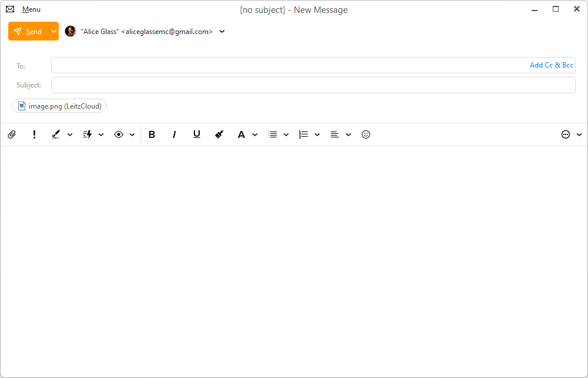
Task: Click the Add Cc & Bcc link
Action: pyautogui.click(x=551, y=65)
